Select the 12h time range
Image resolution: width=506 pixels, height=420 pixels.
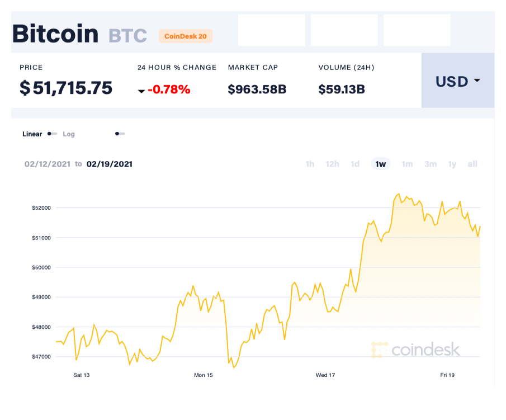[332, 164]
